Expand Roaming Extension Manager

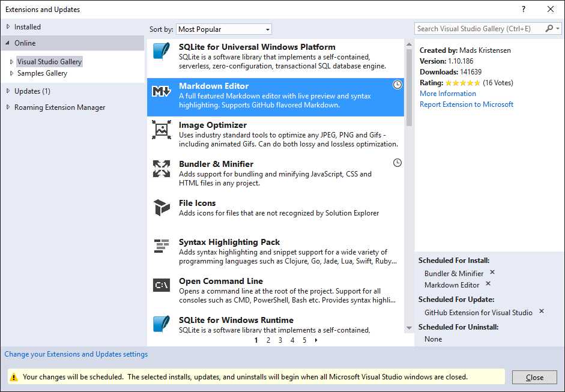pyautogui.click(x=8, y=107)
